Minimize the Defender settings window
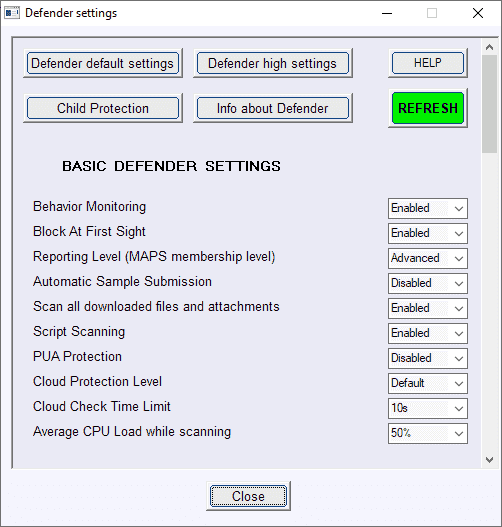502x527 pixels. [x=387, y=13]
